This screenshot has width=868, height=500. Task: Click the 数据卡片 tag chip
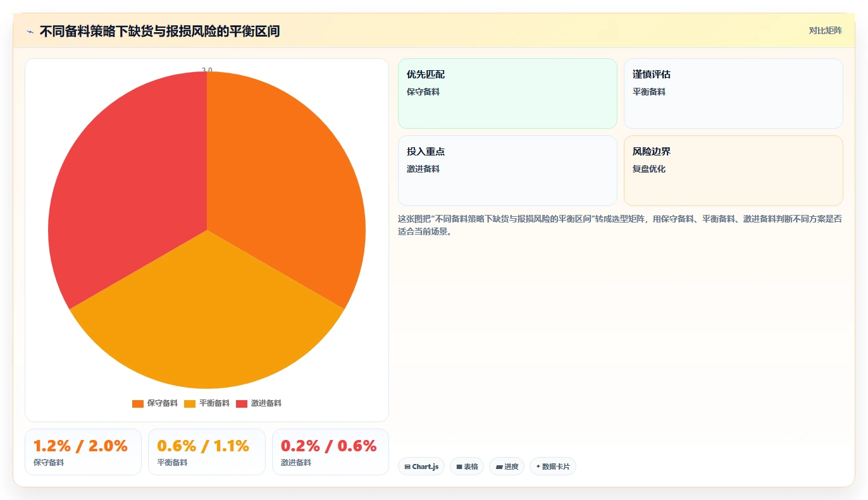pyautogui.click(x=553, y=466)
